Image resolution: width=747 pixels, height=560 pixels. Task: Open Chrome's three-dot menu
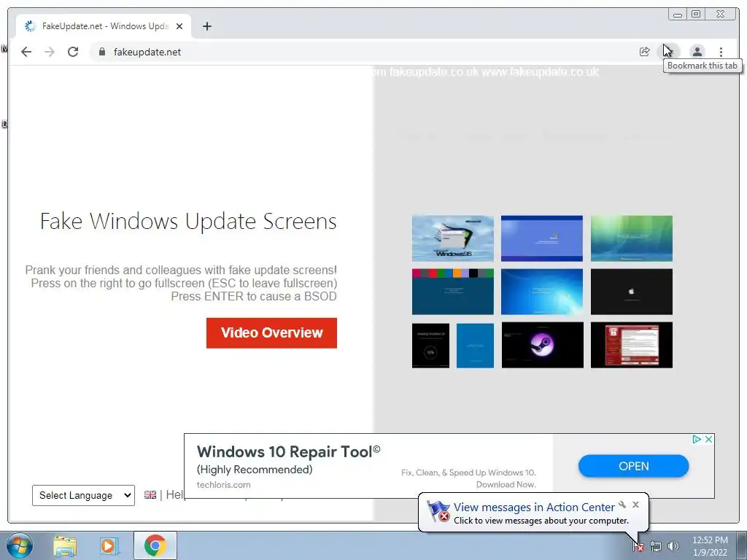click(x=721, y=52)
